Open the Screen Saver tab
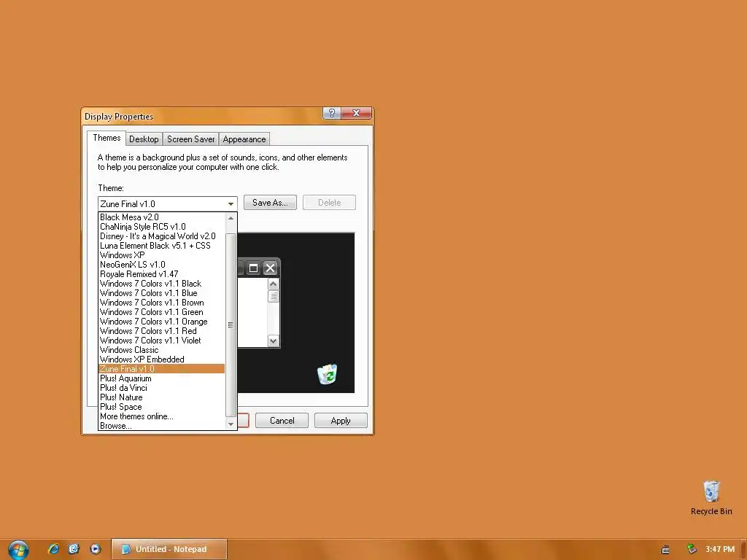This screenshot has height=560, width=747. coord(190,139)
